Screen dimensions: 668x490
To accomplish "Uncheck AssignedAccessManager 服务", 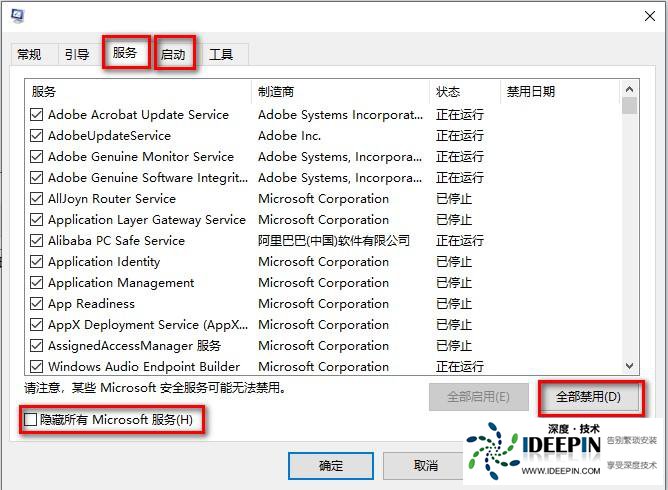I will coord(37,345).
